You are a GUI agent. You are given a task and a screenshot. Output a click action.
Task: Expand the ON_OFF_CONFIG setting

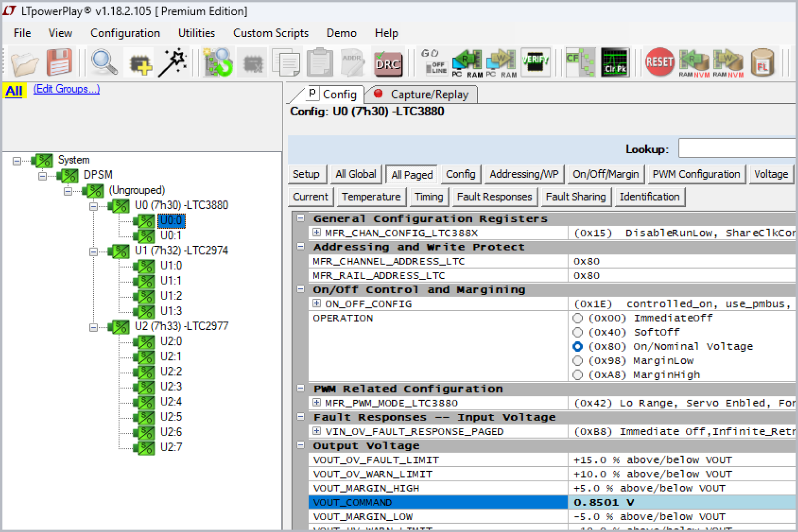(317, 303)
